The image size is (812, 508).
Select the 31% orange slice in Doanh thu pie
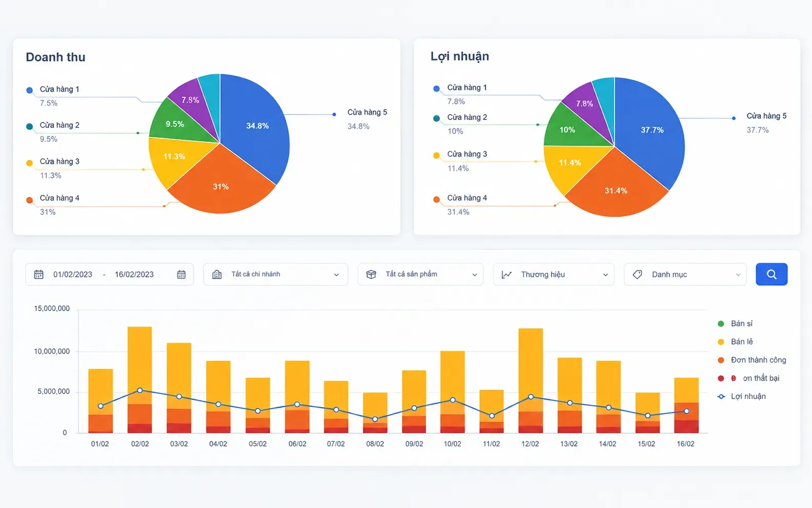click(221, 187)
